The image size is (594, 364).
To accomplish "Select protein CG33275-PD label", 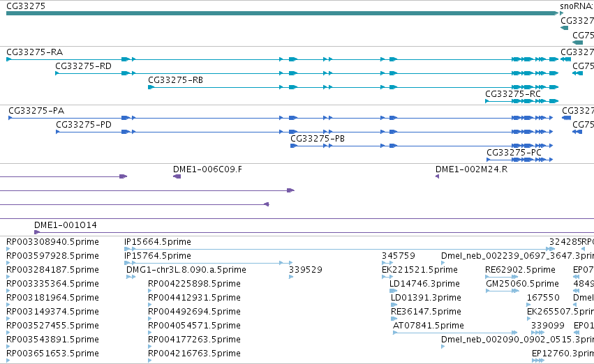I will pos(84,125).
